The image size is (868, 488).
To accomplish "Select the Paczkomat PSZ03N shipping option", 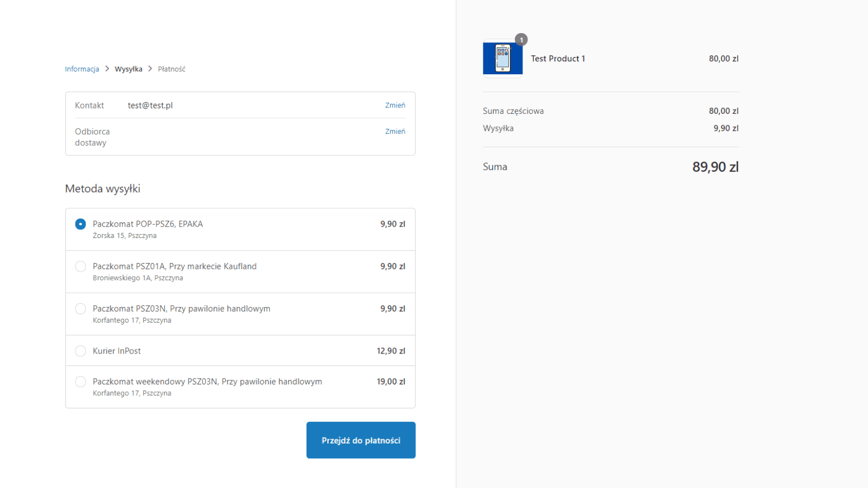I will click(x=80, y=309).
